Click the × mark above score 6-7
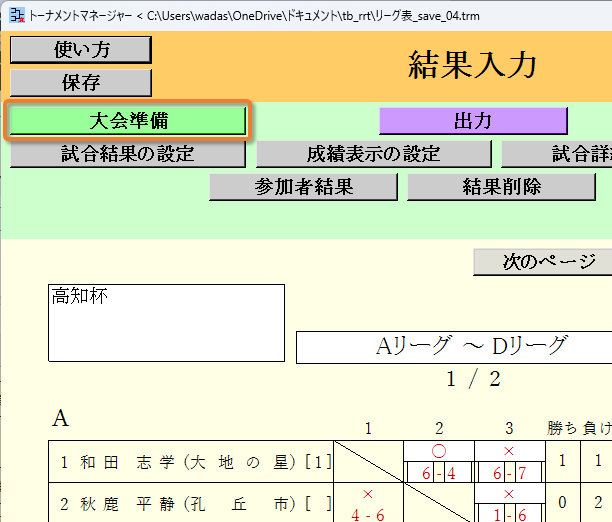This screenshot has width=612, height=522. click(509, 451)
